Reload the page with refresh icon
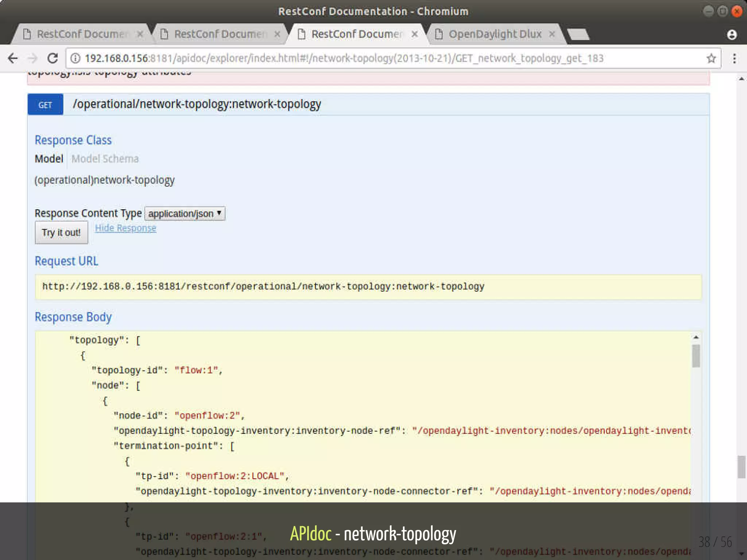The image size is (747, 560). [x=53, y=58]
